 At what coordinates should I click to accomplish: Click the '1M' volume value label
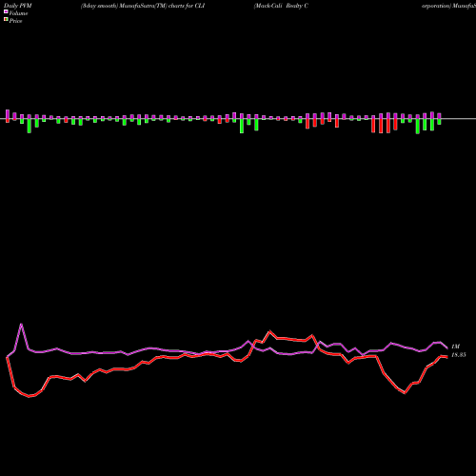(455, 347)
